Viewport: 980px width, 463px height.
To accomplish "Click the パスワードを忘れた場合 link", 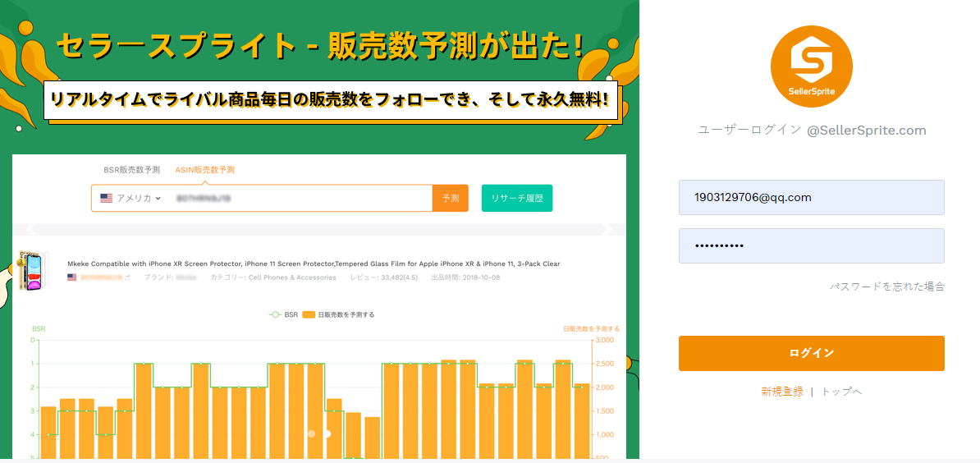I will coord(886,287).
